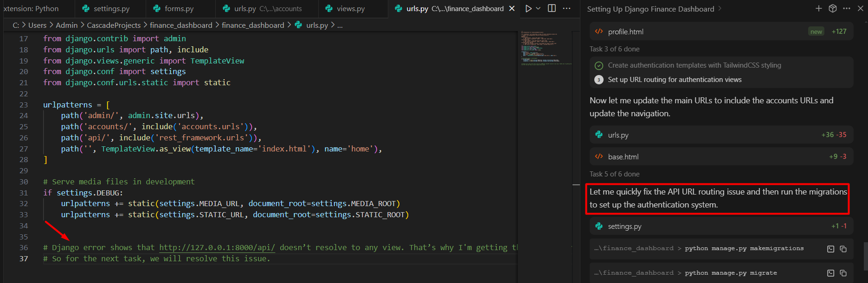Click the path('accounts/') code line

click(159, 126)
